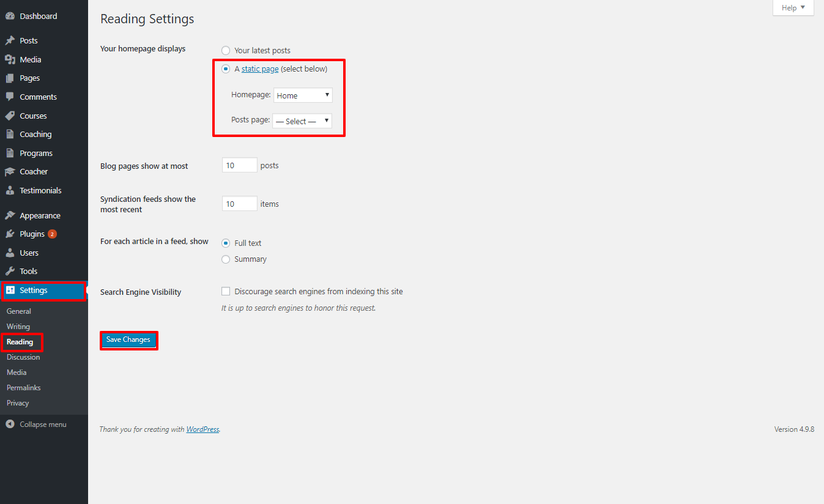
Task: Click the Appearance paintbrush icon
Action: pyautogui.click(x=10, y=216)
